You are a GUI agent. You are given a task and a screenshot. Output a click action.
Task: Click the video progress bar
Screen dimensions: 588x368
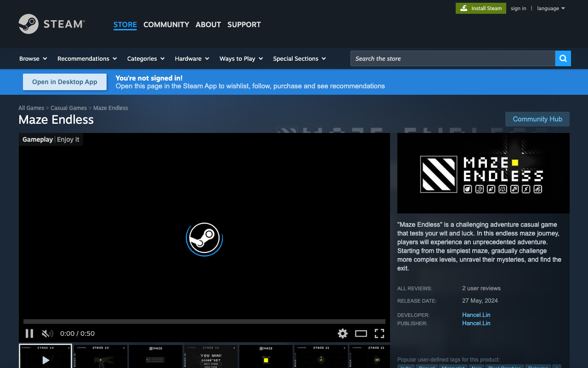[204, 322]
